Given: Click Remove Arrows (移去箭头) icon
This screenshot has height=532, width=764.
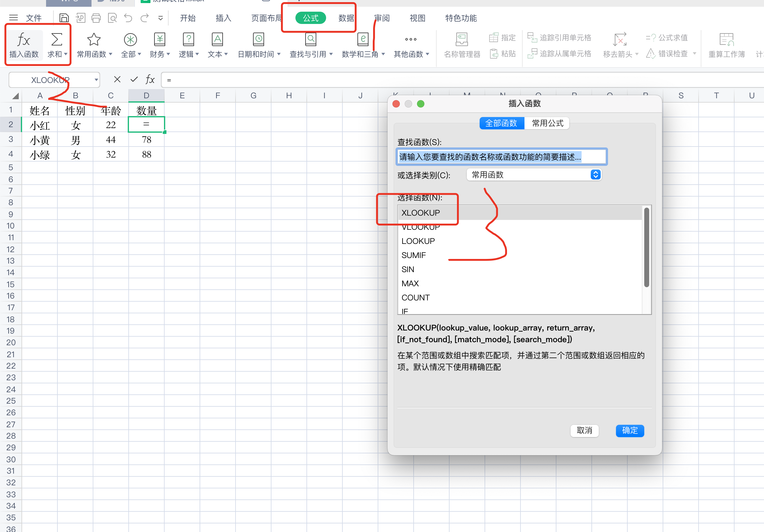Looking at the screenshot, I should point(620,40).
